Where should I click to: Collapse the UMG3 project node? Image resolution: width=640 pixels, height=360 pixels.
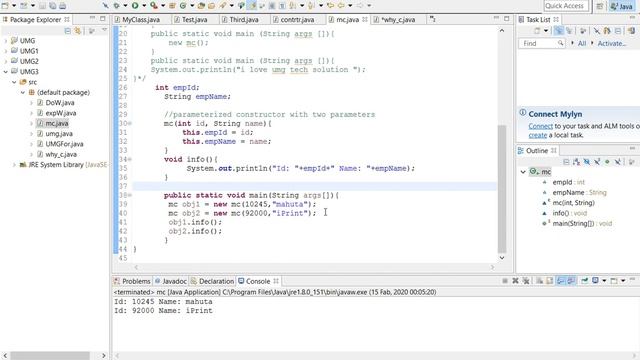click(x=6, y=72)
